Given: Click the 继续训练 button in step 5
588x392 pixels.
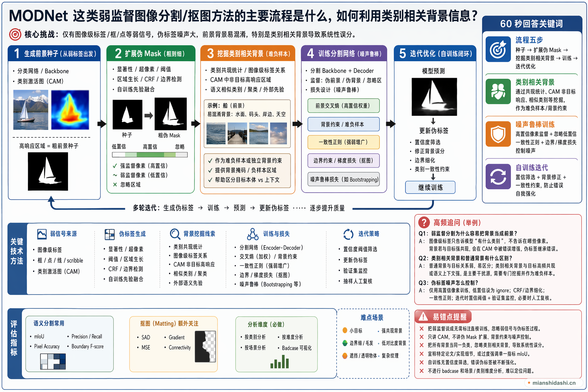Looking at the screenshot, I should 430,187.
